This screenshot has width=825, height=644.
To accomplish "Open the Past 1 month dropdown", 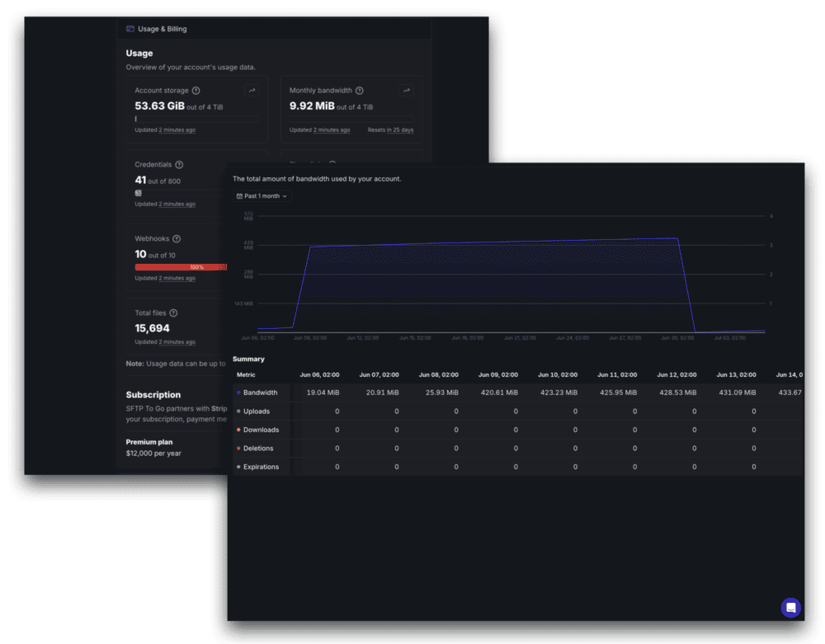I will [x=262, y=196].
